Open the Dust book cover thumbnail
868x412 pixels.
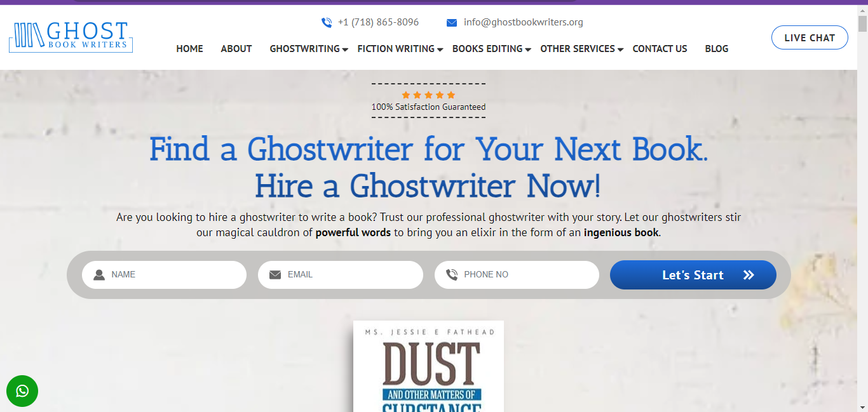click(x=428, y=366)
